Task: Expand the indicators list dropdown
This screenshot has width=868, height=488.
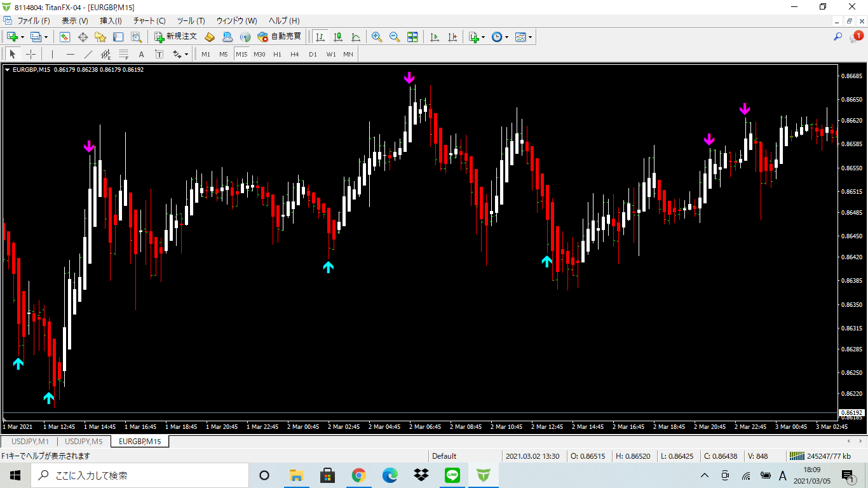Action: [483, 37]
